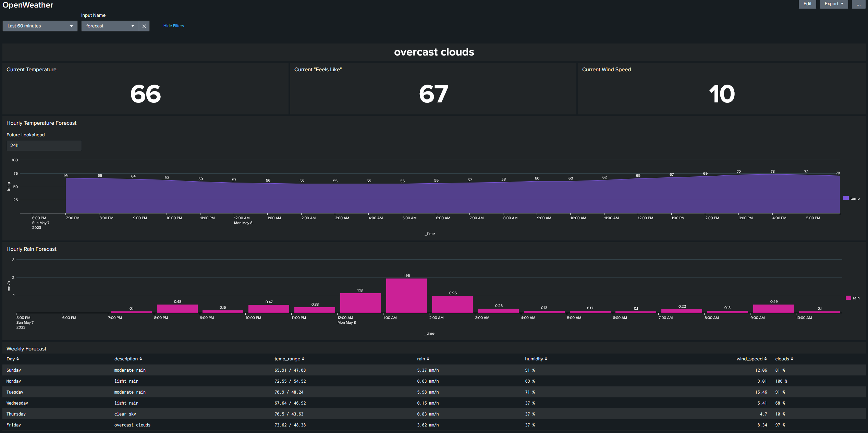Click the OpenWeather dashboard title

(28, 5)
